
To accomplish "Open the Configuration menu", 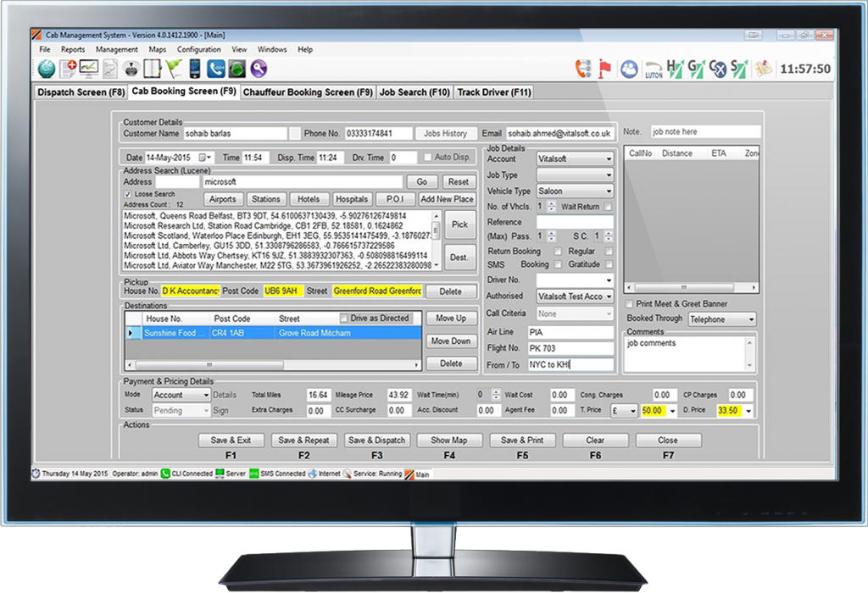I will pyautogui.click(x=198, y=49).
